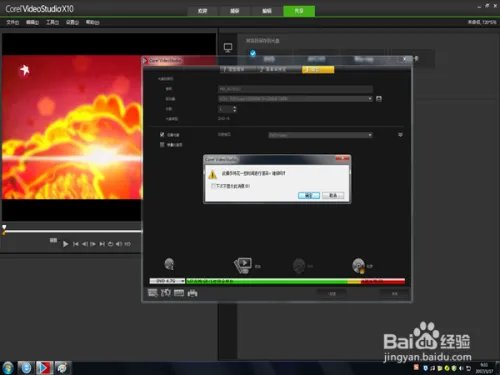Click the play preview media icon
The width and height of the screenshot is (500, 375).
click(243, 266)
